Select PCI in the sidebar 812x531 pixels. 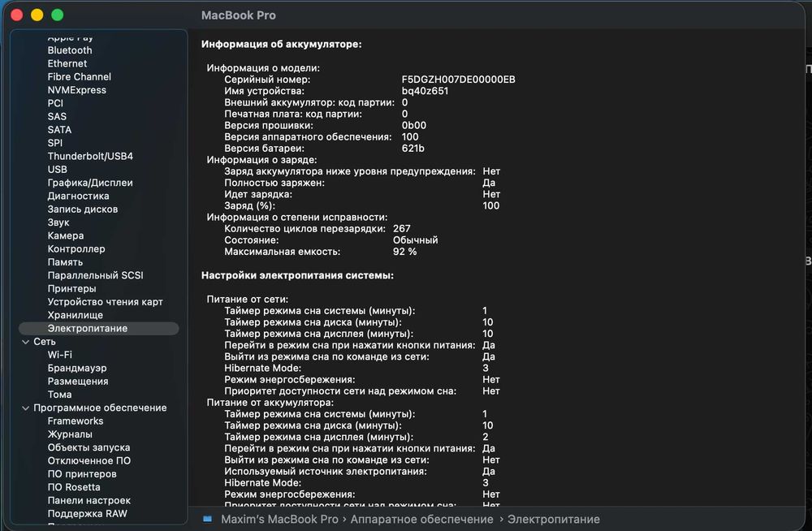point(55,103)
